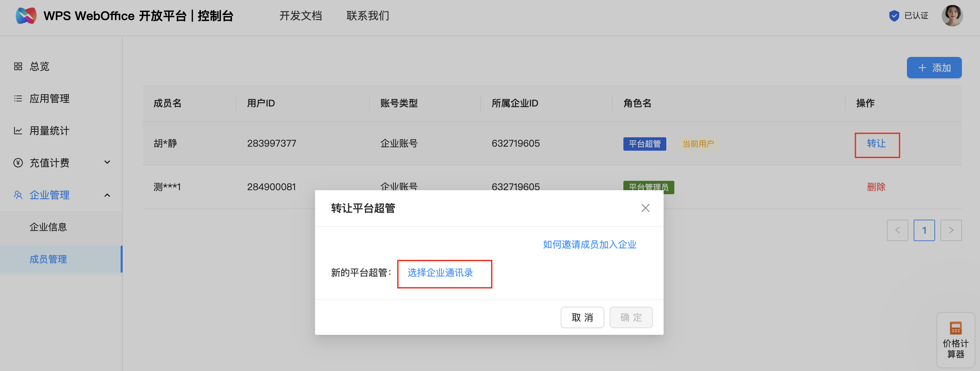Click the 添加 add member button
This screenshot has width=980, height=371.
point(934,67)
